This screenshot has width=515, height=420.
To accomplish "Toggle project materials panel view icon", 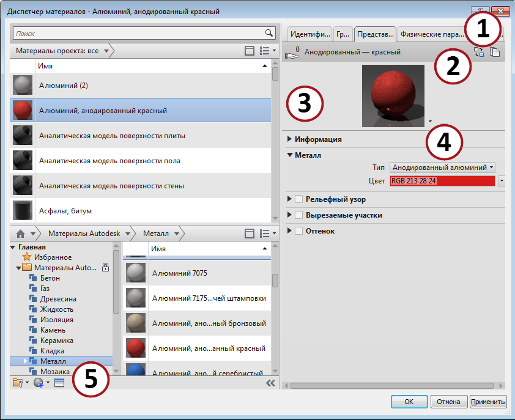I will point(250,51).
